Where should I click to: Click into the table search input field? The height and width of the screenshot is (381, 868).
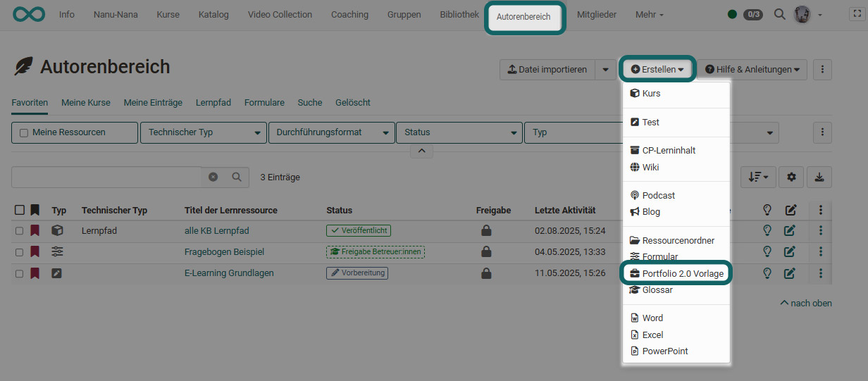pos(106,177)
